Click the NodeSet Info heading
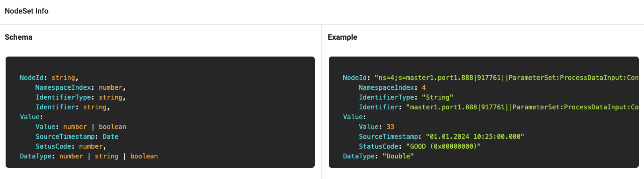This screenshot has width=644, height=179. tap(27, 11)
